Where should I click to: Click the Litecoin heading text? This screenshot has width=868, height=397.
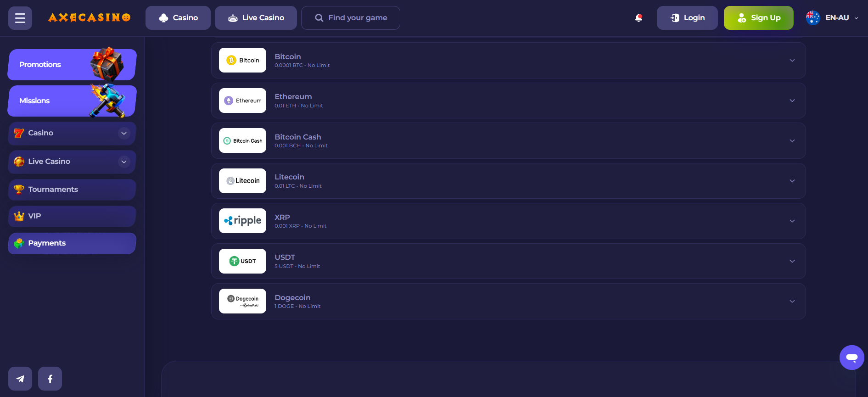click(x=289, y=177)
